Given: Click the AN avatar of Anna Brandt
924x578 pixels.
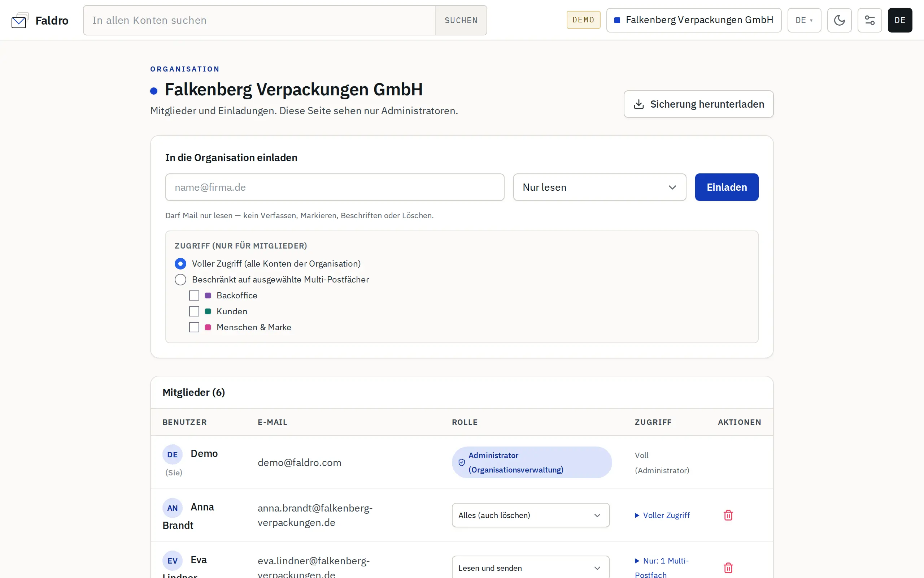Looking at the screenshot, I should [x=172, y=508].
